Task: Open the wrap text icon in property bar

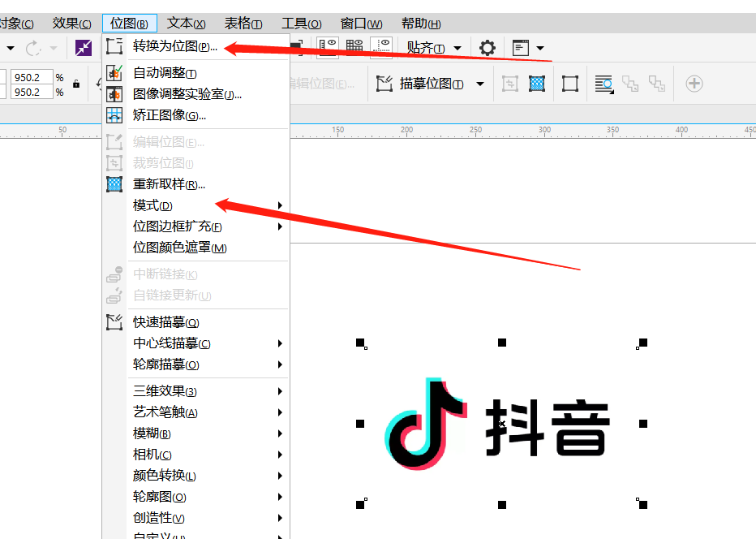Action: 604,84
